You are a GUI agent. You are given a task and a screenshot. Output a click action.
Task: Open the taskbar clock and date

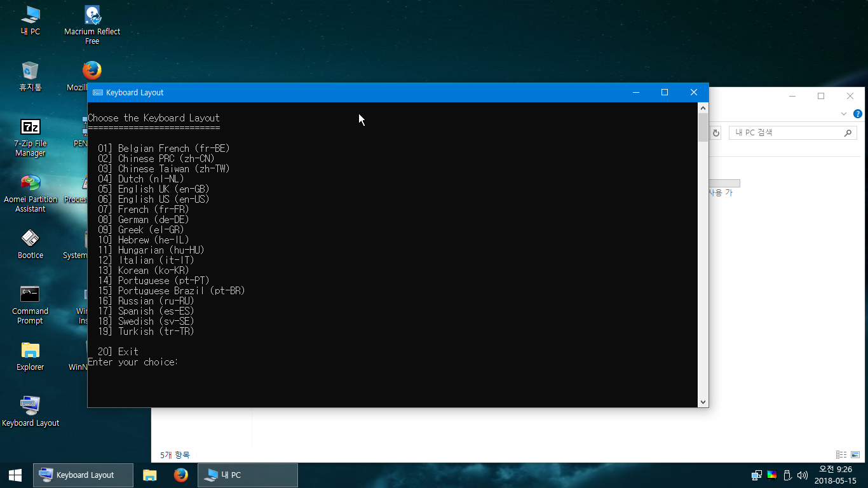(835, 475)
